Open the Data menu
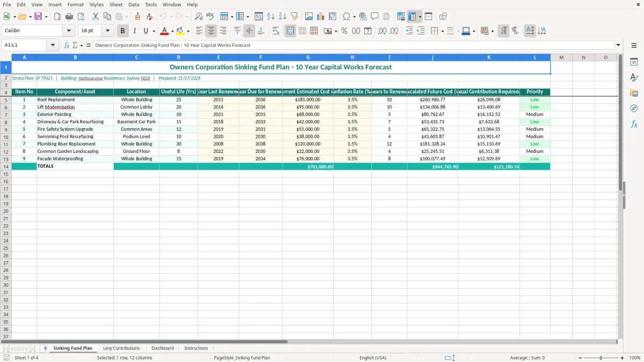The image size is (644, 362). click(134, 4)
